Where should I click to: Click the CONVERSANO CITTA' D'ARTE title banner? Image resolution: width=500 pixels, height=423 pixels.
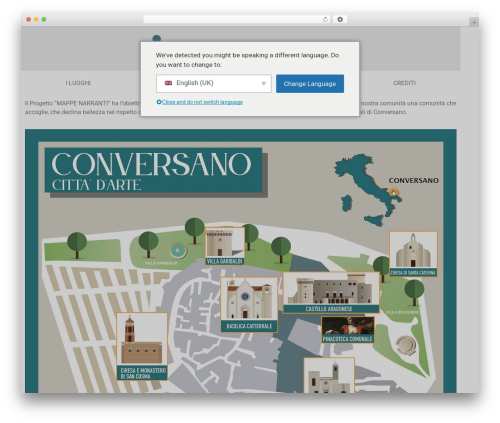tap(153, 170)
